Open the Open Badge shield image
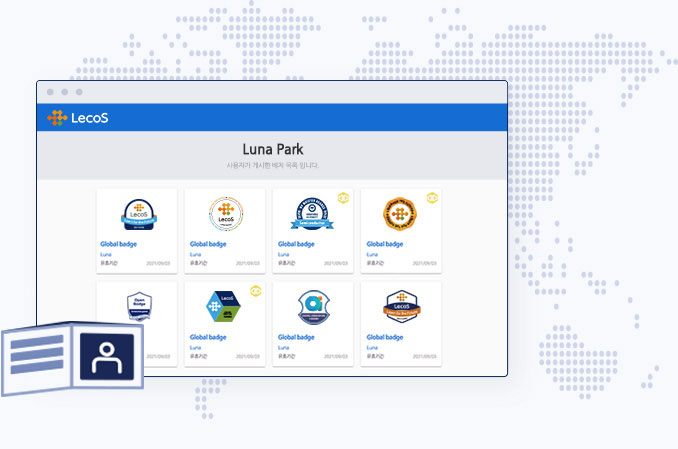The image size is (678, 449). click(137, 307)
